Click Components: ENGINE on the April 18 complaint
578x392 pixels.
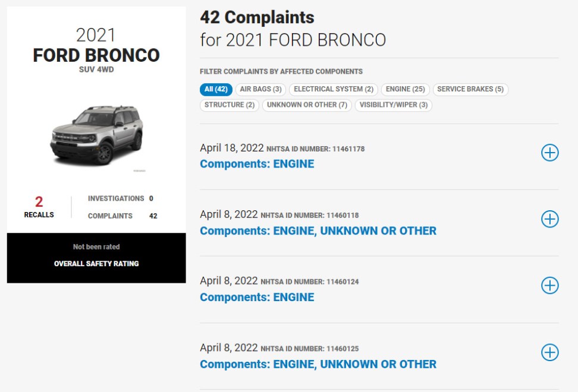(x=258, y=163)
